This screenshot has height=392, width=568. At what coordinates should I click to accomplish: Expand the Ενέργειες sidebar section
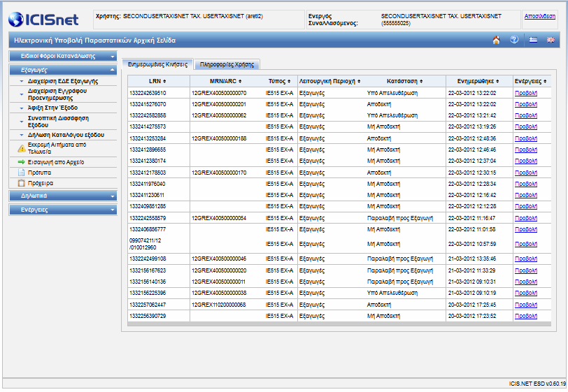(x=63, y=210)
